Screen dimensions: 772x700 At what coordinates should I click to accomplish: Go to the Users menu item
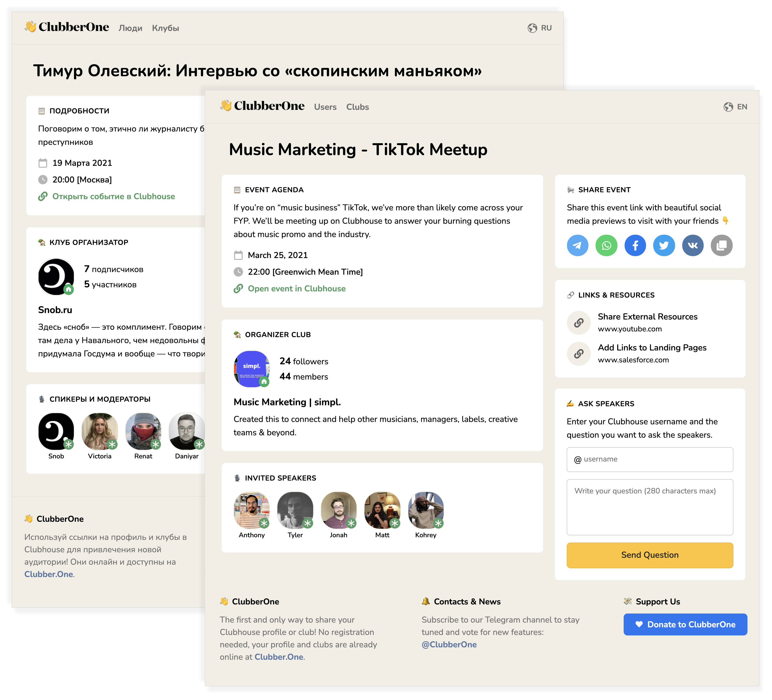325,107
